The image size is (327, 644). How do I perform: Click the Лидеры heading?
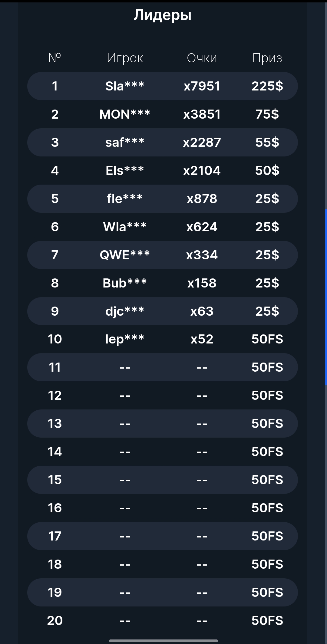pyautogui.click(x=163, y=15)
